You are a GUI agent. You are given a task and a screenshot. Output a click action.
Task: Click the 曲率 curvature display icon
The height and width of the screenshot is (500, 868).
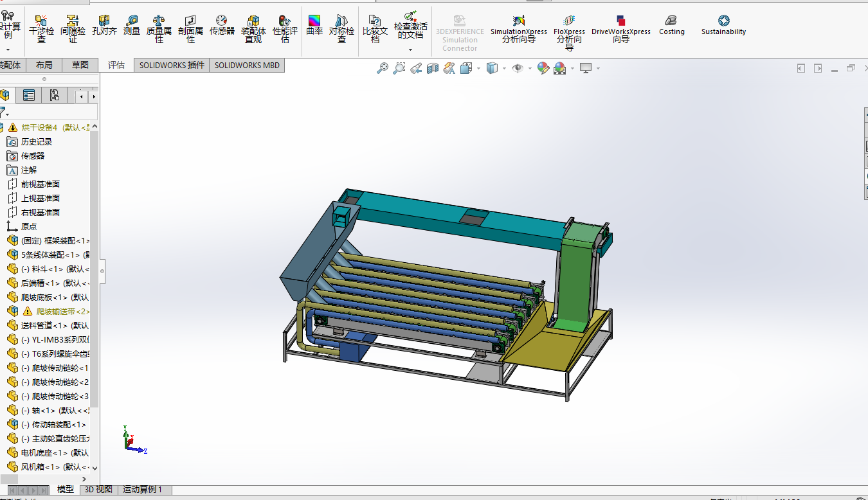[x=314, y=26]
